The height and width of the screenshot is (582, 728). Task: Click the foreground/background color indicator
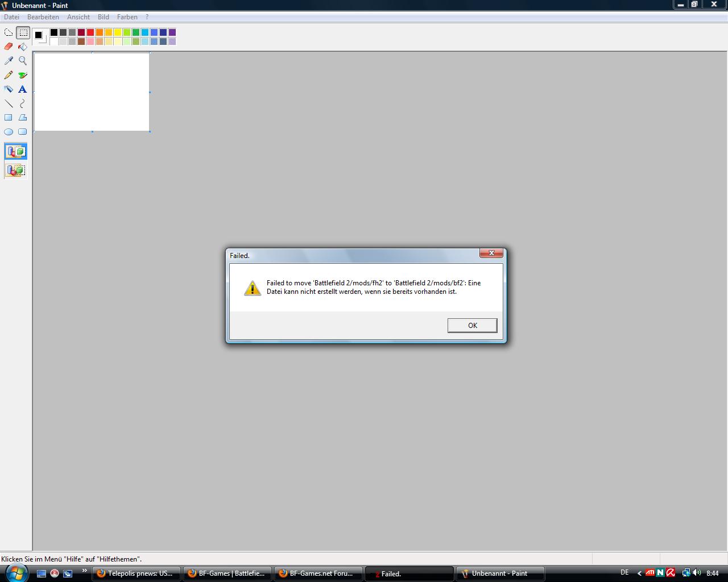click(x=40, y=36)
